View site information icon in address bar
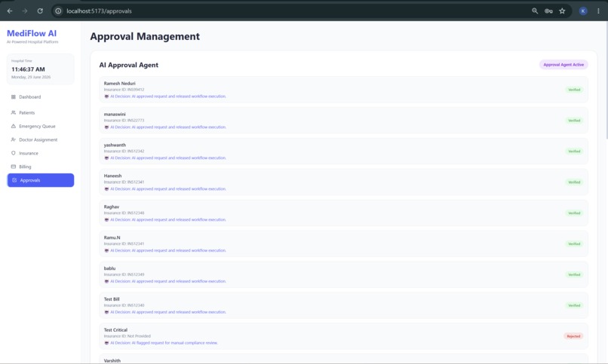 coord(58,11)
